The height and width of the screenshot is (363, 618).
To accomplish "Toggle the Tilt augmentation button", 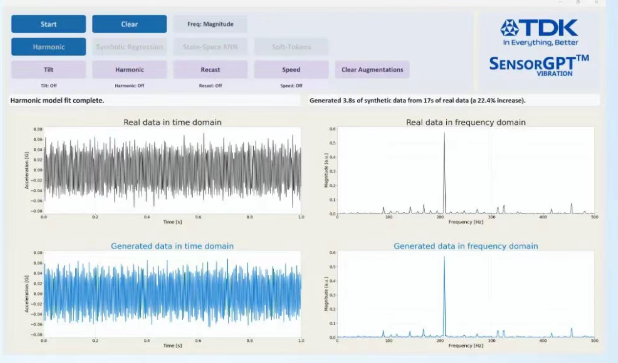I will coord(48,70).
